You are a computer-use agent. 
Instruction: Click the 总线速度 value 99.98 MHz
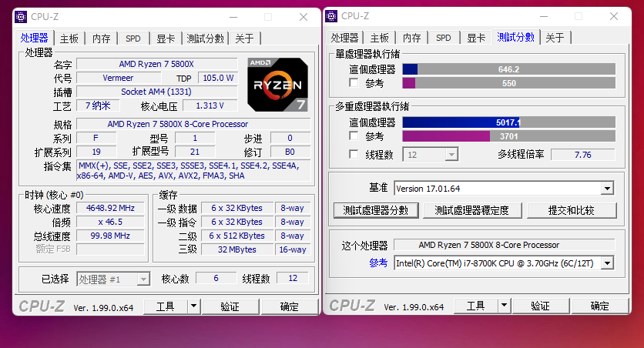point(110,236)
